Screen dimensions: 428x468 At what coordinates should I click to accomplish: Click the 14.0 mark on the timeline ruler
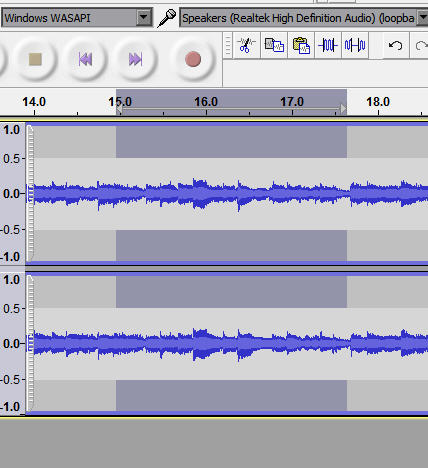coord(34,102)
